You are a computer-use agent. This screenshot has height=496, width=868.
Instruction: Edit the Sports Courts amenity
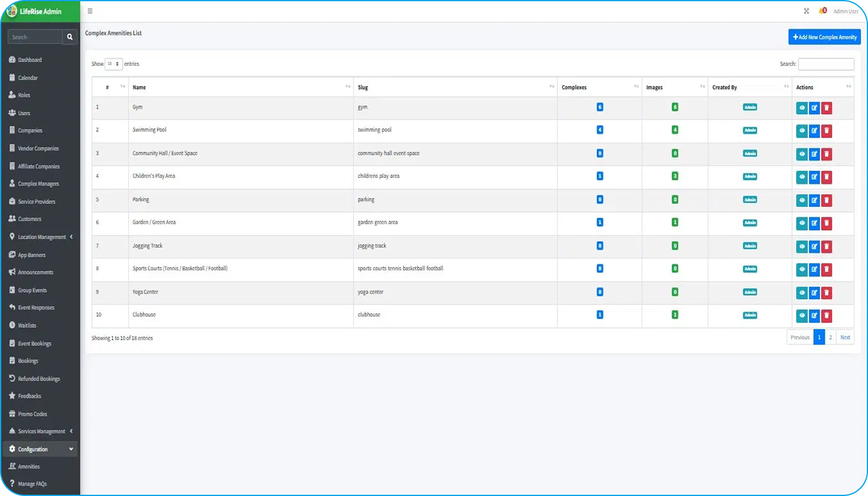tap(814, 270)
